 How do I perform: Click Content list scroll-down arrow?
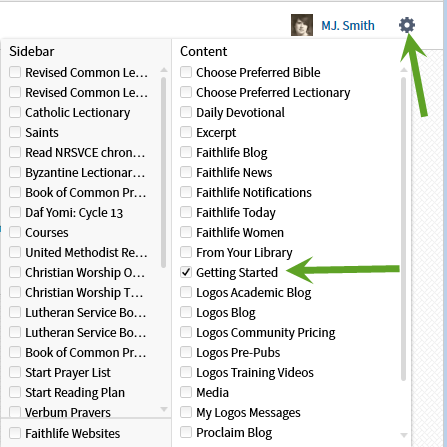pyautogui.click(x=404, y=435)
